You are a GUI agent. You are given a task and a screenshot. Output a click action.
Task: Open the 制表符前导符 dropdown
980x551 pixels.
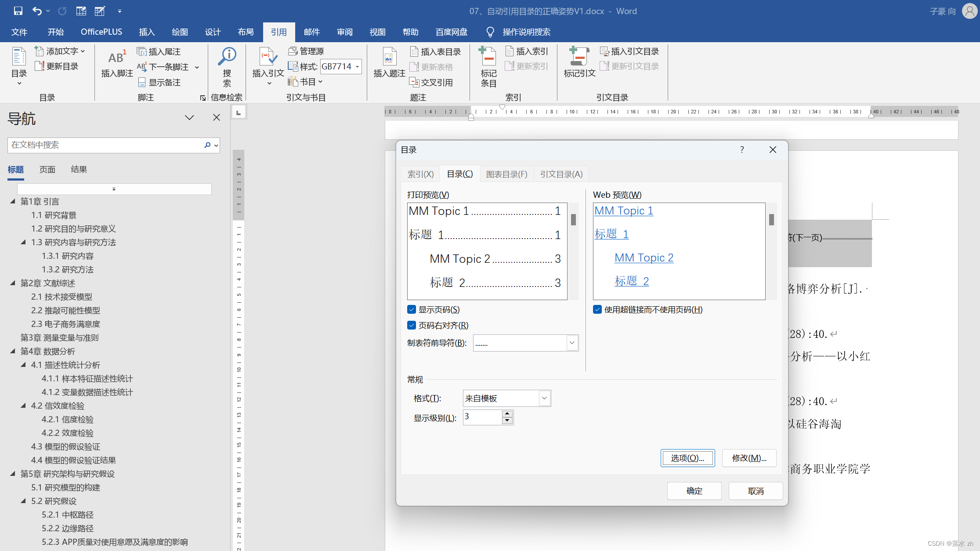pyautogui.click(x=572, y=343)
